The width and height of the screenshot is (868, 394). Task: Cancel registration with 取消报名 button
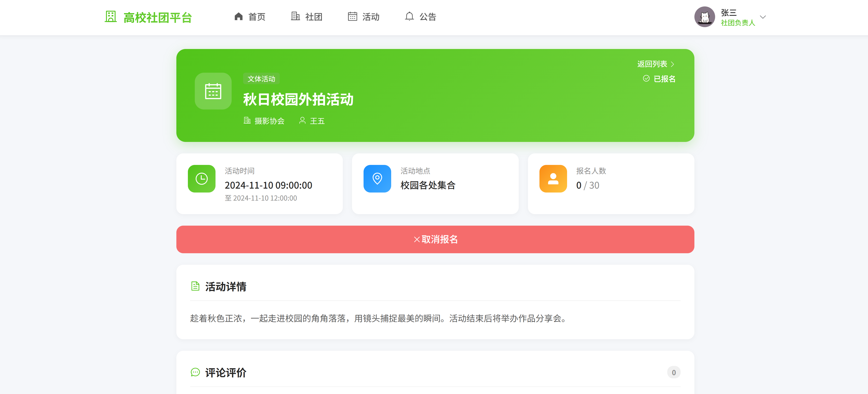click(x=435, y=239)
